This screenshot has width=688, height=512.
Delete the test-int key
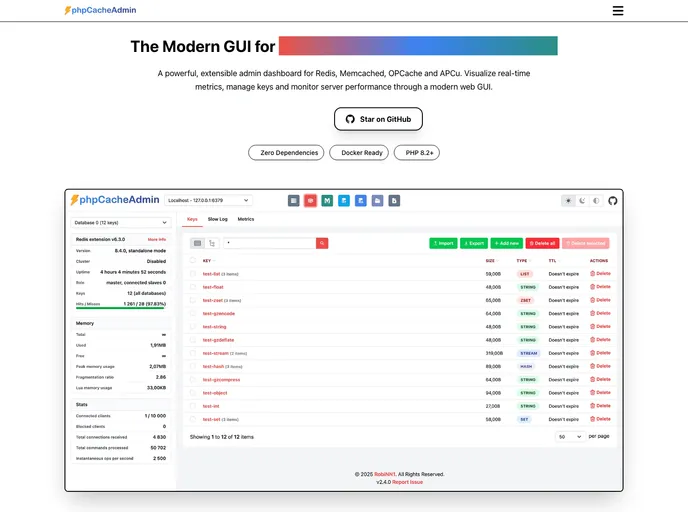pos(600,406)
